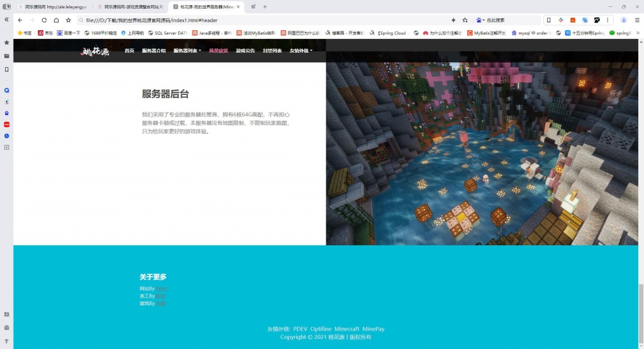The width and height of the screenshot is (644, 349).
Task: Click the blue clock sidebar icon
Action: [6, 136]
